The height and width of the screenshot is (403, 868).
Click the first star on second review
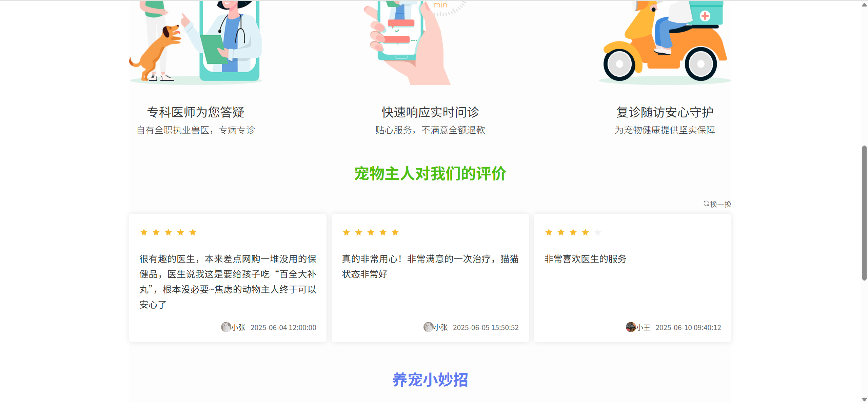[346, 232]
